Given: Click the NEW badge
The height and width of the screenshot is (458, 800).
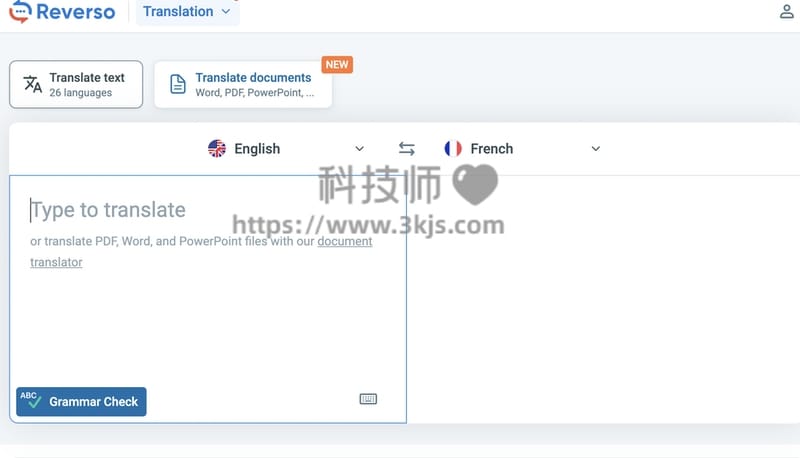Looking at the screenshot, I should (337, 65).
